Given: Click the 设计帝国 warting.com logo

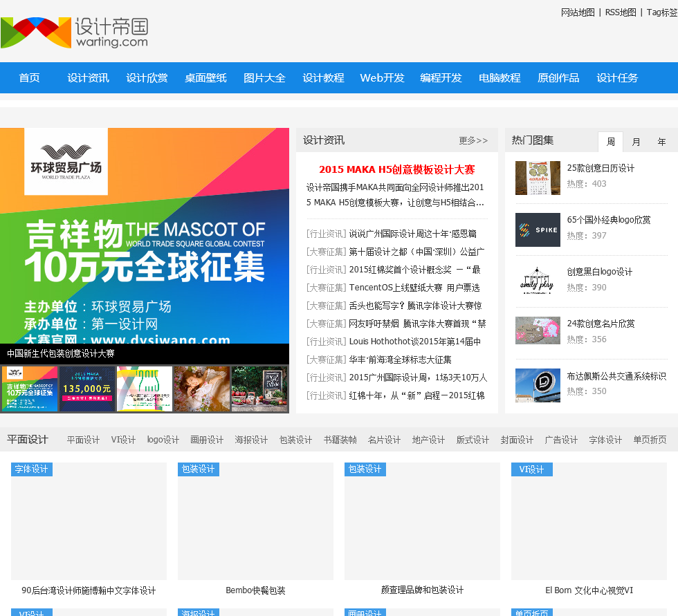Looking at the screenshot, I should click(75, 32).
